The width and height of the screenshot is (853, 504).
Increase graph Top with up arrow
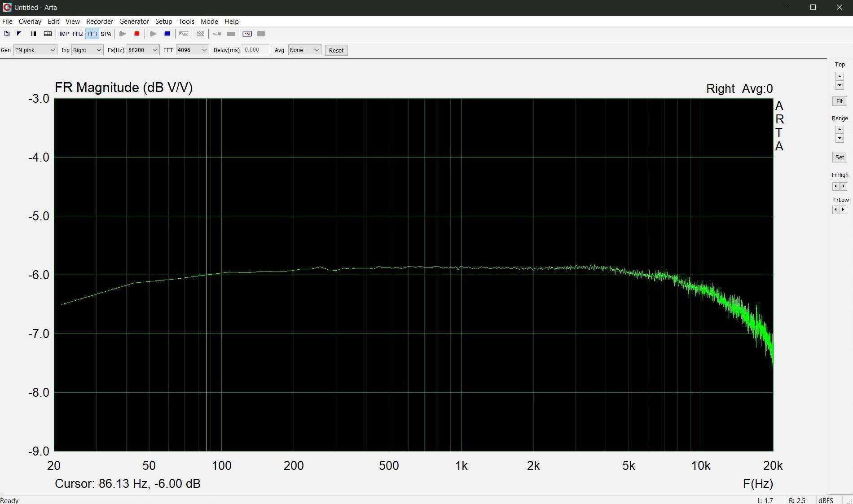[840, 76]
